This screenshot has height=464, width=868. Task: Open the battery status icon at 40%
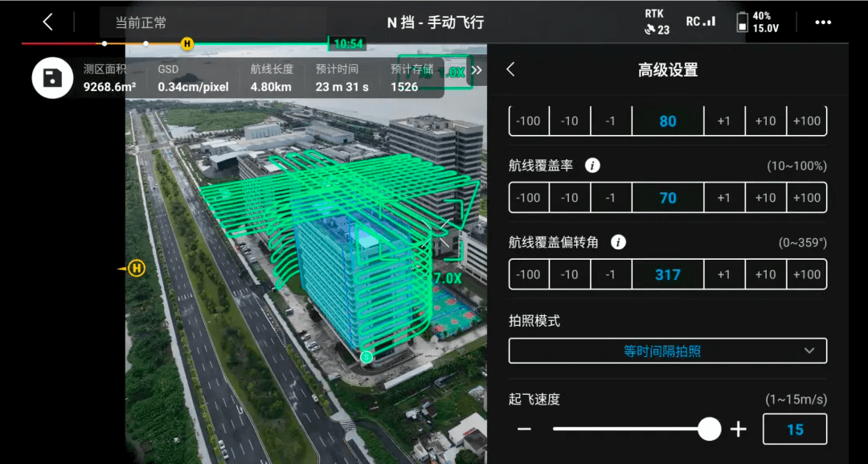[x=757, y=23]
